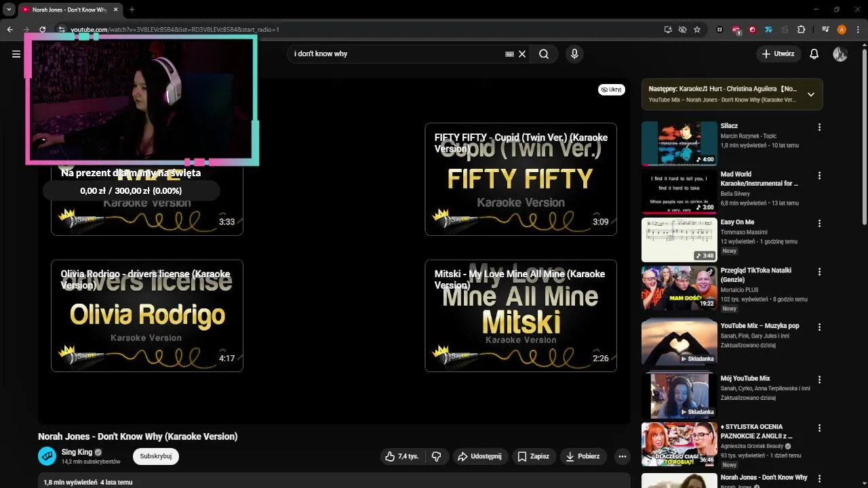This screenshot has width=868, height=488.
Task: Start voice search with microphone
Action: click(x=574, y=54)
